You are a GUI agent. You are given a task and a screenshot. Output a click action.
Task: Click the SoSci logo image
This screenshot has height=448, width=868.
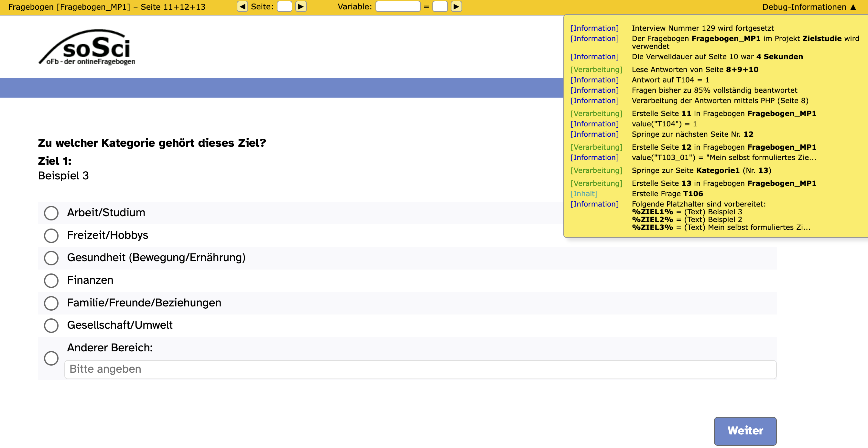87,47
